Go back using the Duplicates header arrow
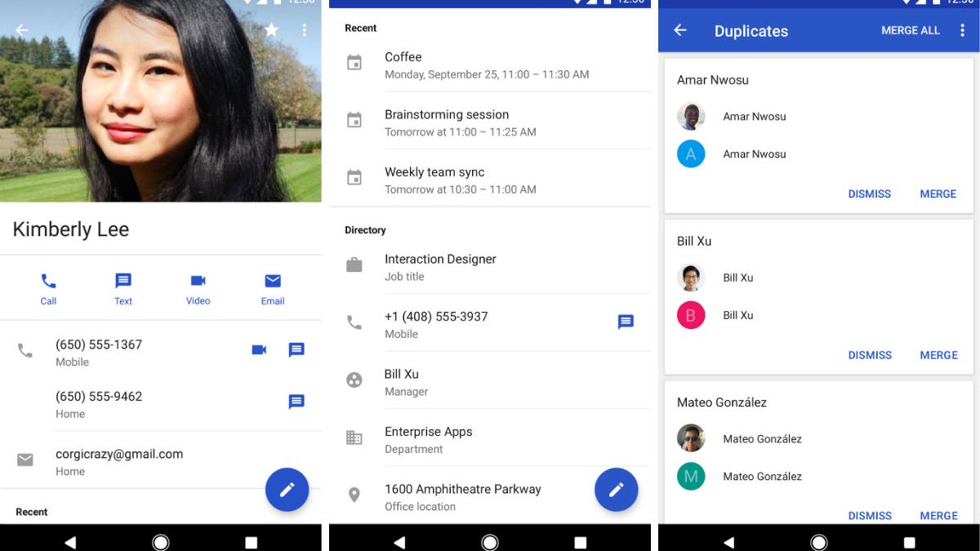980x551 pixels. coord(679,30)
